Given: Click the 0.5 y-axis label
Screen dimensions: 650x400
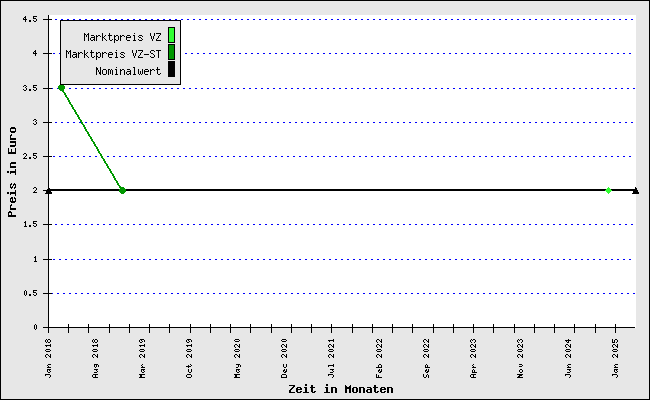Looking at the screenshot, I should (x=30, y=293).
